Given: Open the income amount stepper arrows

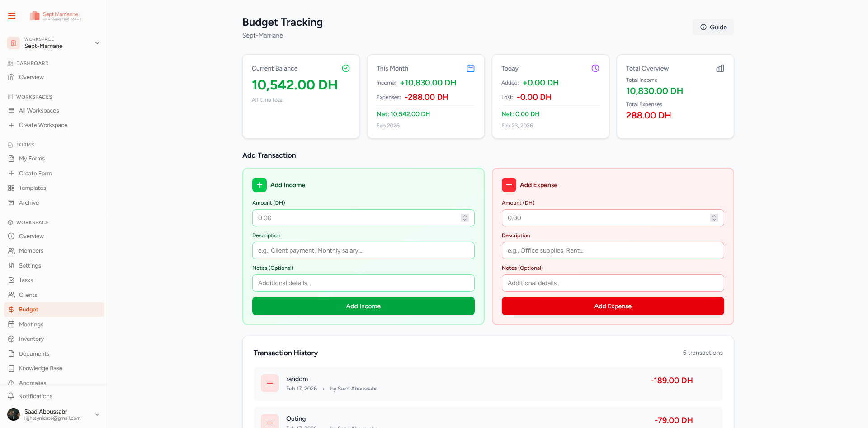Looking at the screenshot, I should tap(465, 218).
